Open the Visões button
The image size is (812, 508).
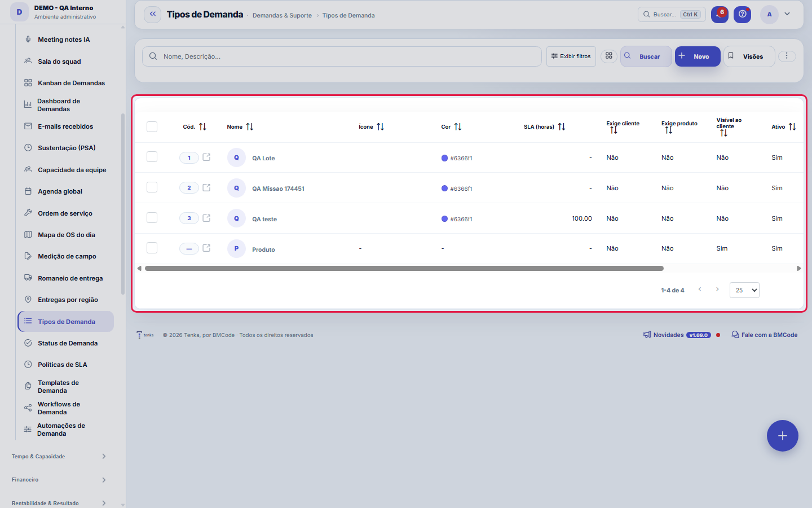point(749,56)
